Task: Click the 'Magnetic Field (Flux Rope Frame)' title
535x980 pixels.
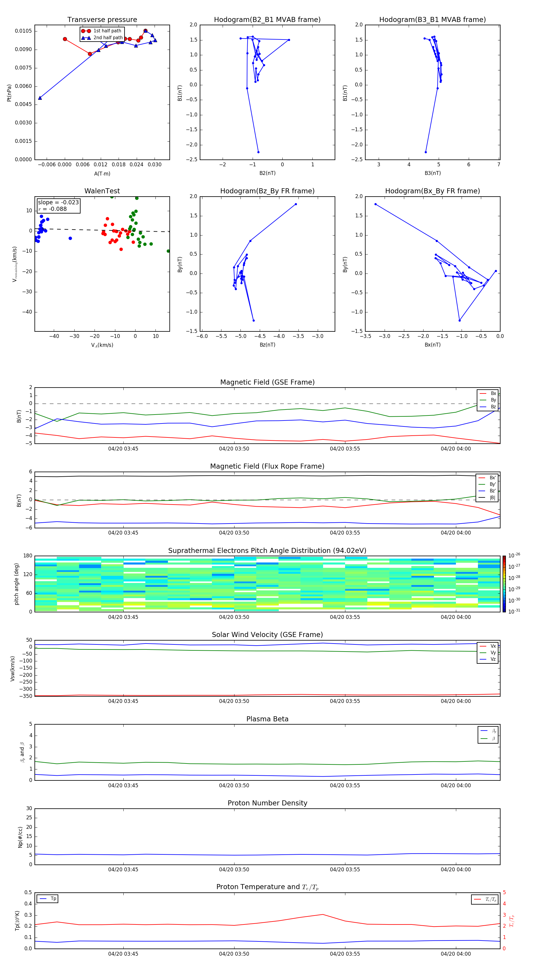Action: click(x=267, y=466)
